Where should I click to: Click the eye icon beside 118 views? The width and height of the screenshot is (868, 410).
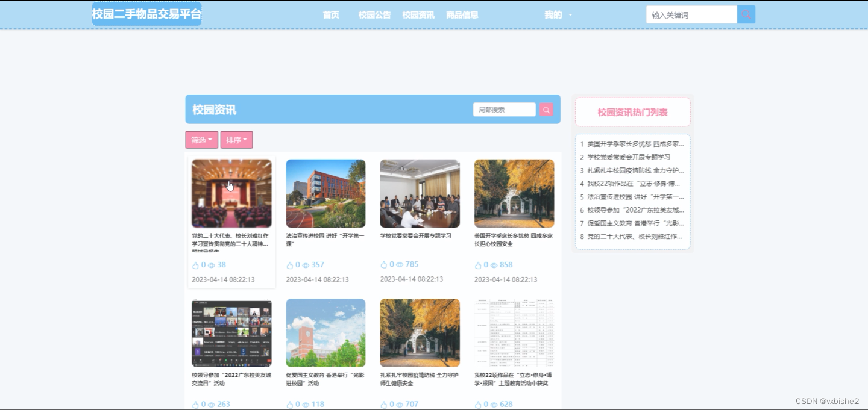pos(306,405)
